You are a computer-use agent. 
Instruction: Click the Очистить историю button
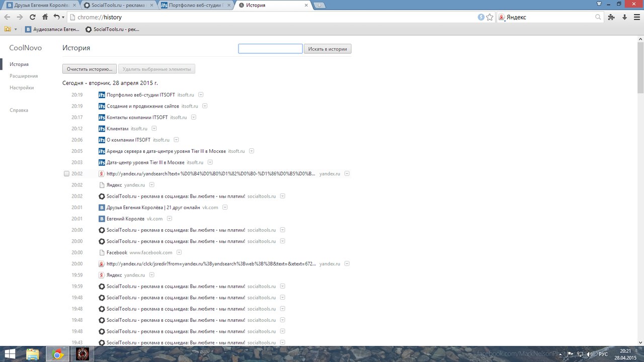click(x=90, y=69)
